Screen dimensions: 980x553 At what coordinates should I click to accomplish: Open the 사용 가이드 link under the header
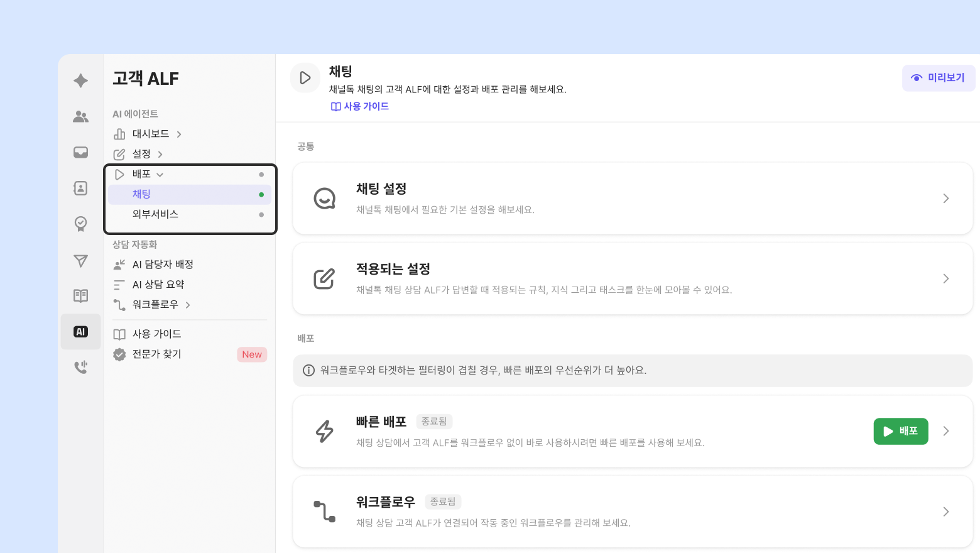click(x=360, y=106)
